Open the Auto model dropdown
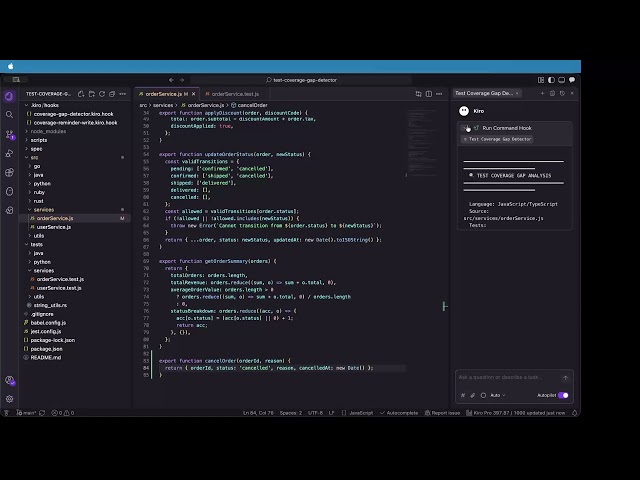Image resolution: width=640 pixels, height=480 pixels. pyautogui.click(x=498, y=395)
